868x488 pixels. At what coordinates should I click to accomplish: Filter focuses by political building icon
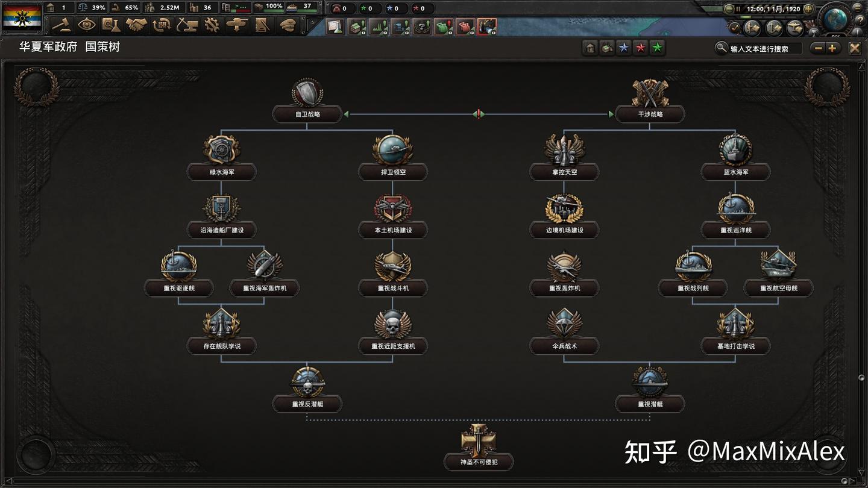590,48
